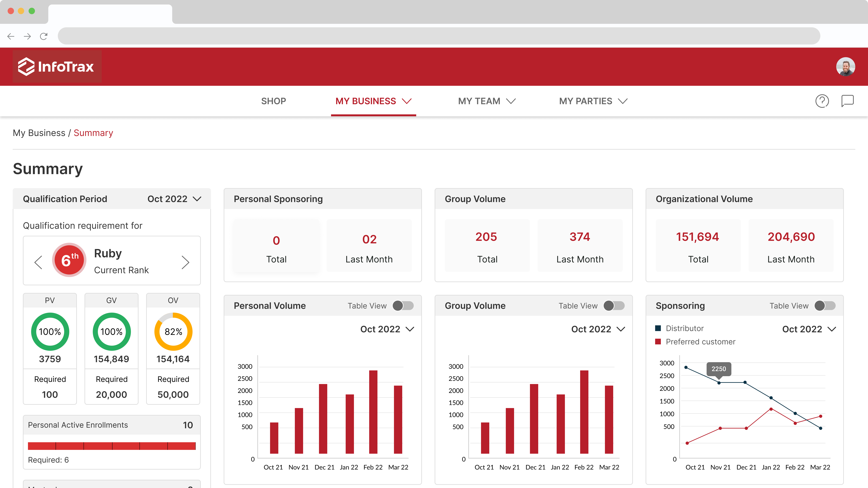Toggle Table View on Group Volume chart
Screen dimensions: 868x488
click(x=614, y=306)
